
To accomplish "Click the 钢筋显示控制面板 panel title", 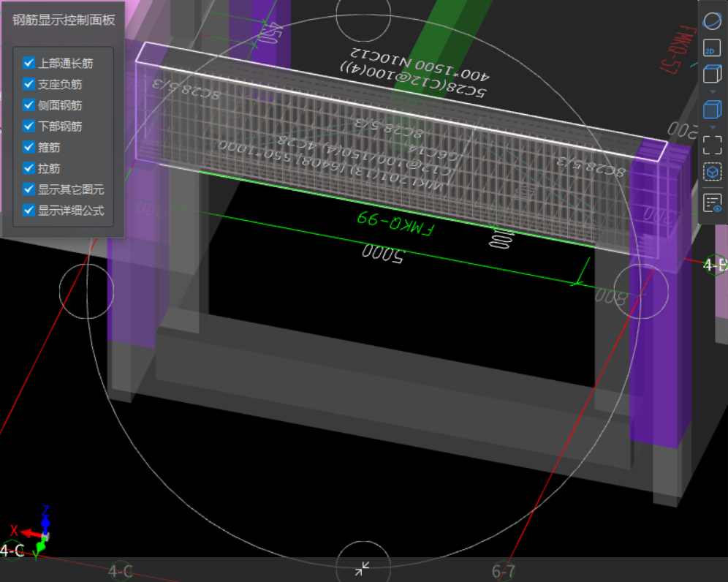I will pyautogui.click(x=64, y=20).
